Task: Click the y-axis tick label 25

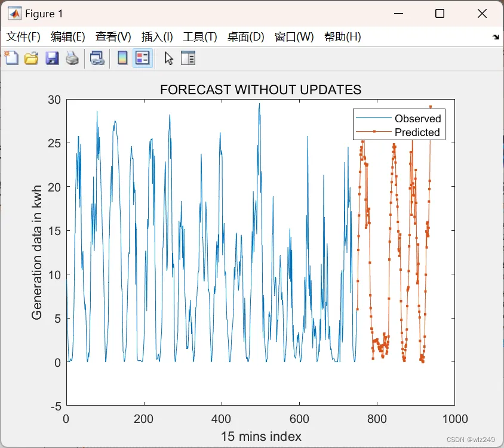Action: click(54, 143)
